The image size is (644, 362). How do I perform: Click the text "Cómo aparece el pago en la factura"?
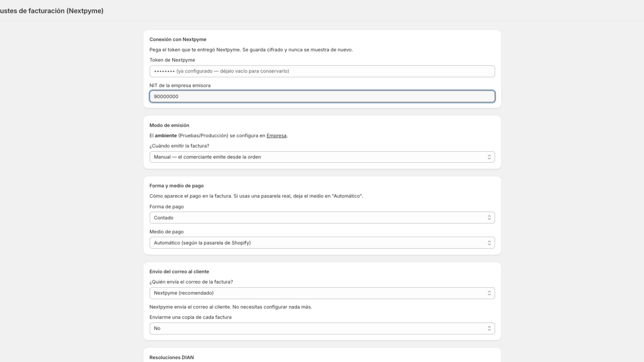[x=190, y=196]
